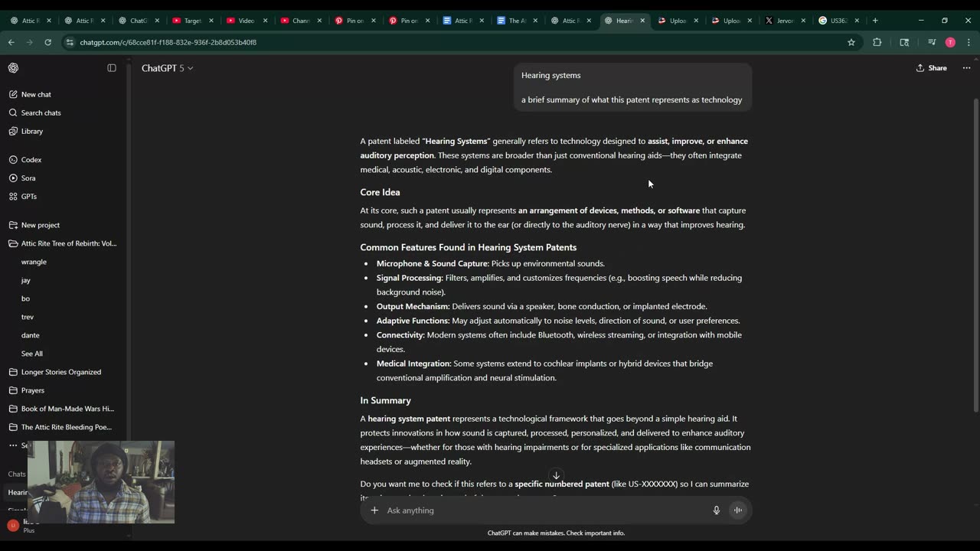Click 'Common Features Found in Hearing System Patents' heading
This screenshot has width=980, height=551.
point(469,247)
